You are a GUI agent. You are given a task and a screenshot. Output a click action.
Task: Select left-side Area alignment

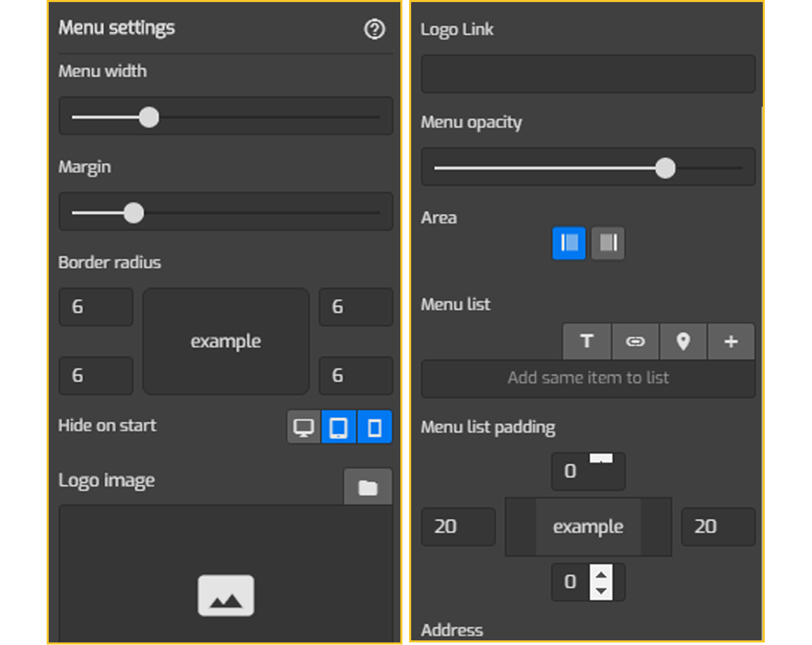coord(569,243)
